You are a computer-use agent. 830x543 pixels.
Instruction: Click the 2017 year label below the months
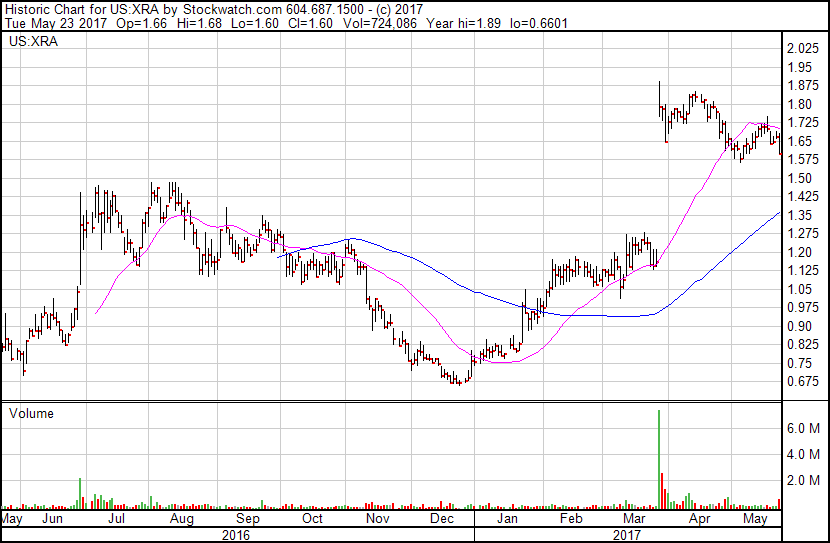[627, 535]
